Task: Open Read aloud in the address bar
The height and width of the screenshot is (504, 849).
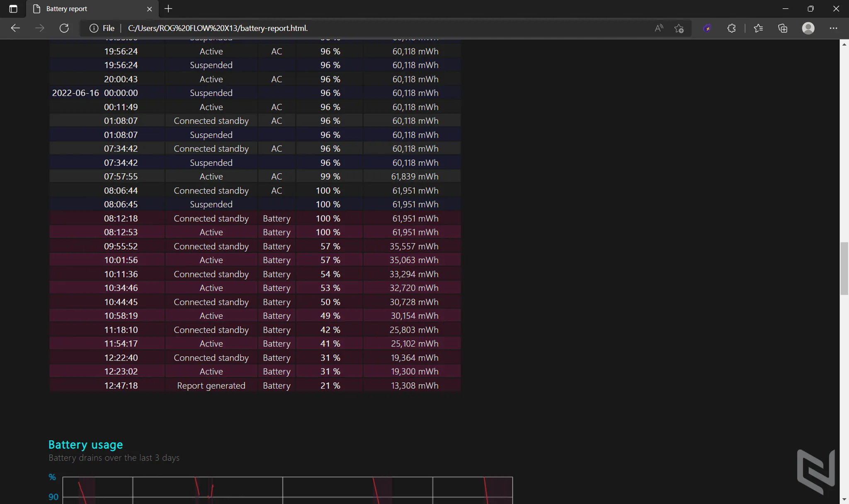Action: (659, 28)
